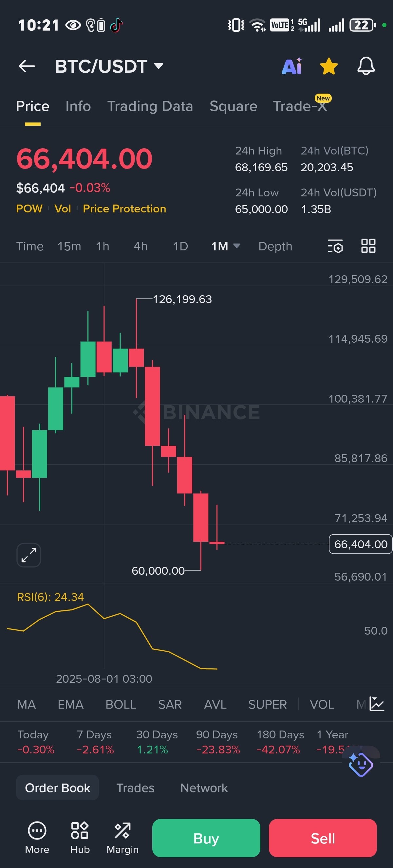Toggle the AVL indicator

coord(215,704)
